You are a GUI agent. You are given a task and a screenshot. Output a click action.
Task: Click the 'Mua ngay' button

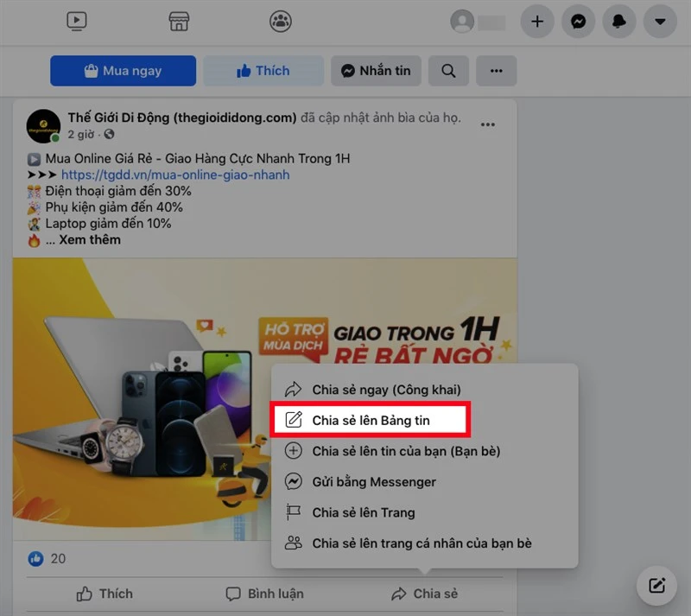point(123,71)
